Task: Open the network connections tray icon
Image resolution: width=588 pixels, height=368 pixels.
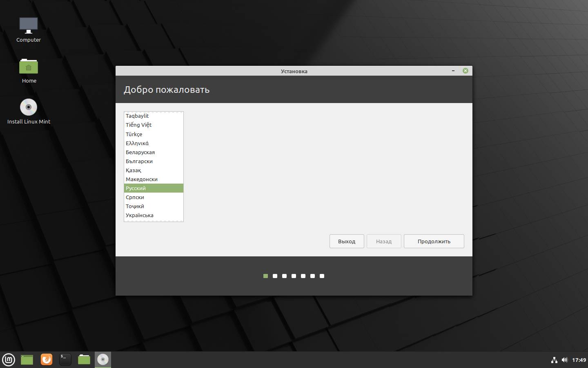Action: [x=554, y=360]
